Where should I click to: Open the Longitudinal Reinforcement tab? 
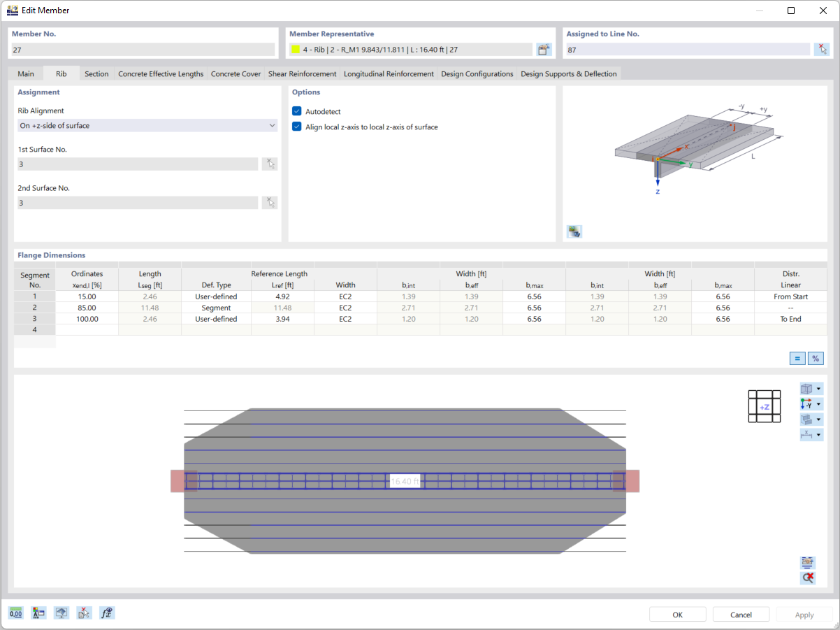click(389, 73)
